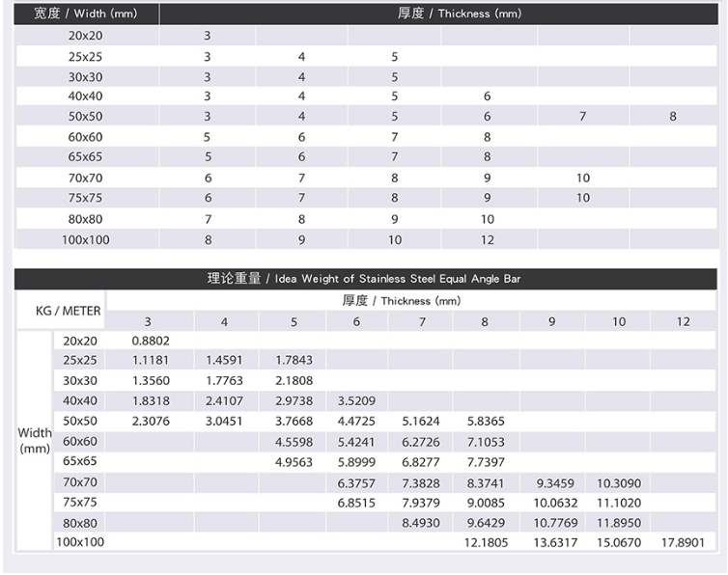Screen dimensions: 728x575
Task: Click column header 12 in weight table
Action: pyautogui.click(x=683, y=321)
